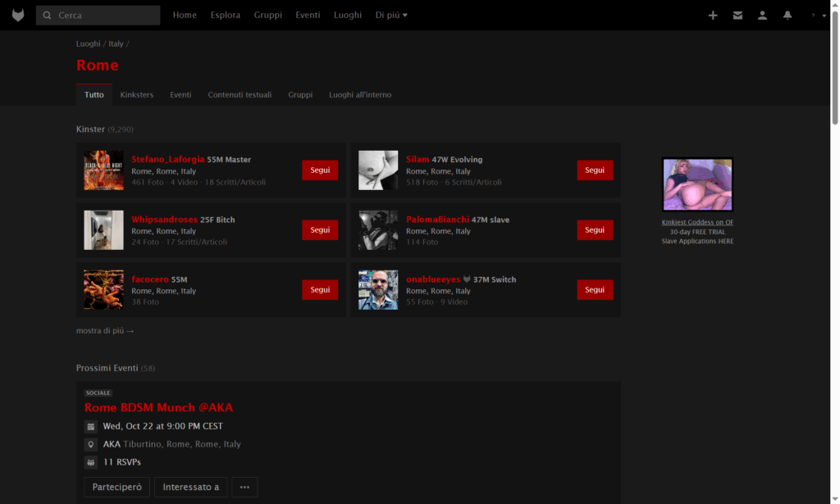840x504 pixels.
Task: Switch to the Kinksters tab
Action: tap(136, 94)
